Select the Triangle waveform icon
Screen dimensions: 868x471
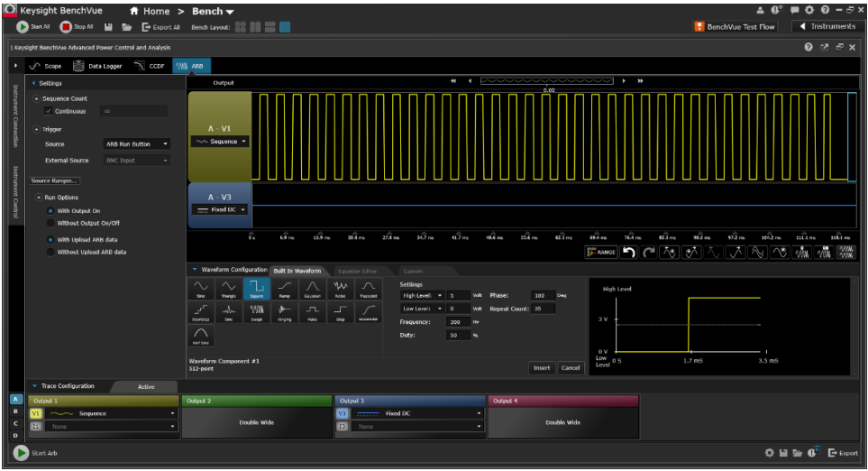pyautogui.click(x=229, y=289)
